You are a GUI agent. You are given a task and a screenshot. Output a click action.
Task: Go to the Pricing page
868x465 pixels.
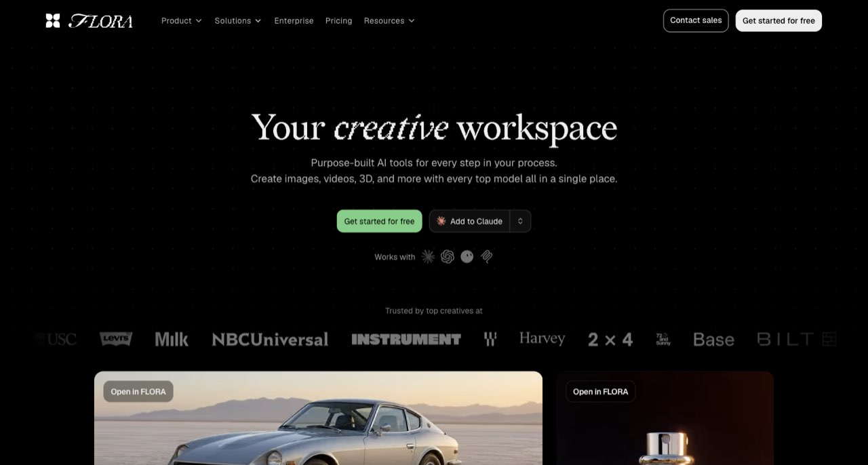338,21
